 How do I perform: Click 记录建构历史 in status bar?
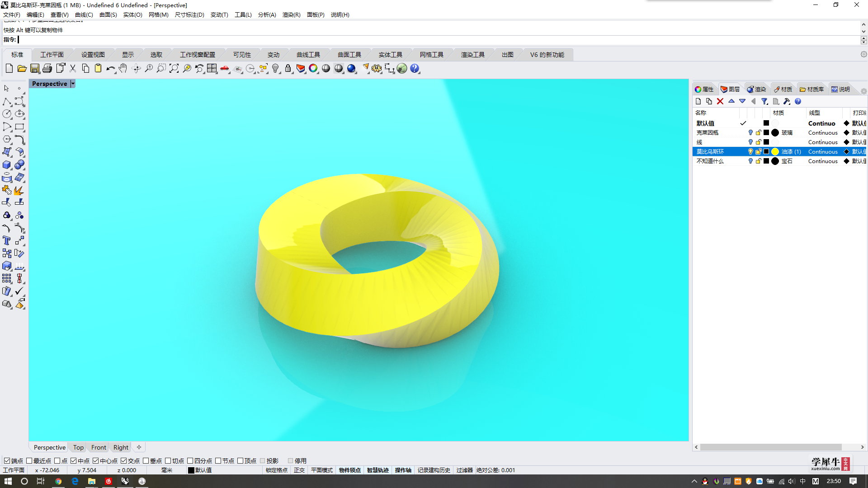click(x=434, y=470)
